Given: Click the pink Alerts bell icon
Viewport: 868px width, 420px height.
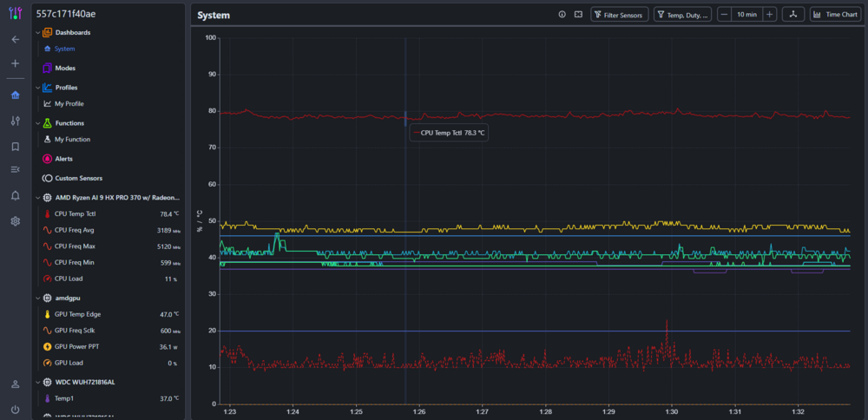Looking at the screenshot, I should pos(47,159).
